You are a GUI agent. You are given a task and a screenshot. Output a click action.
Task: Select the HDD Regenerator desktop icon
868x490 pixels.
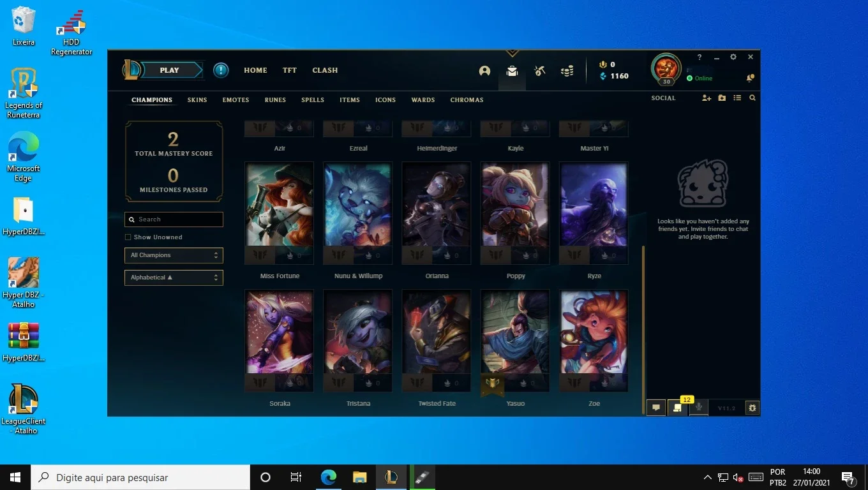point(71,32)
